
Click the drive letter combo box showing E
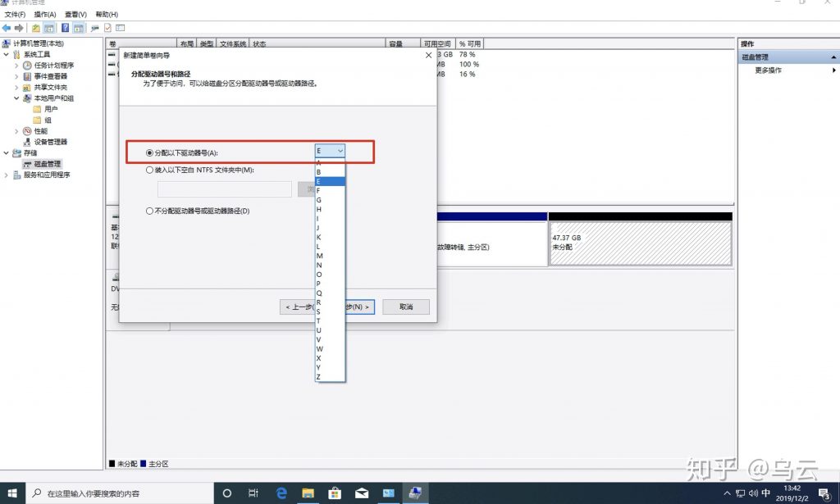click(x=330, y=151)
